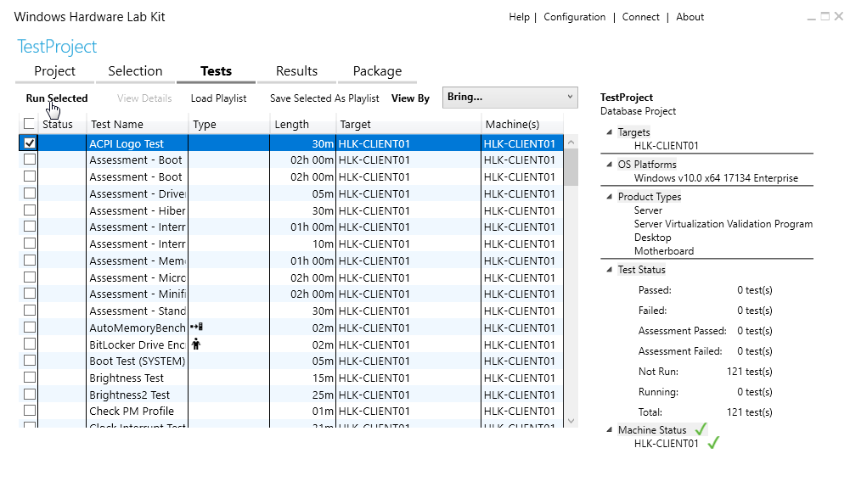The image size is (850, 504).
Task: Collapse the Test Status section
Action: click(610, 269)
